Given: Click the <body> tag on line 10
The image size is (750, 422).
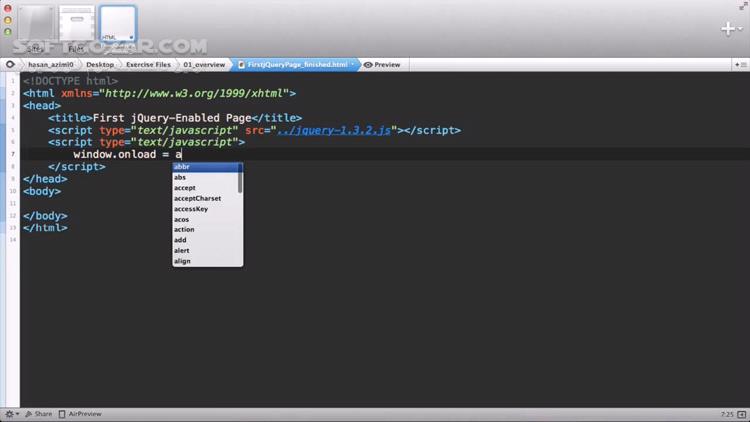Looking at the screenshot, I should click(x=42, y=191).
